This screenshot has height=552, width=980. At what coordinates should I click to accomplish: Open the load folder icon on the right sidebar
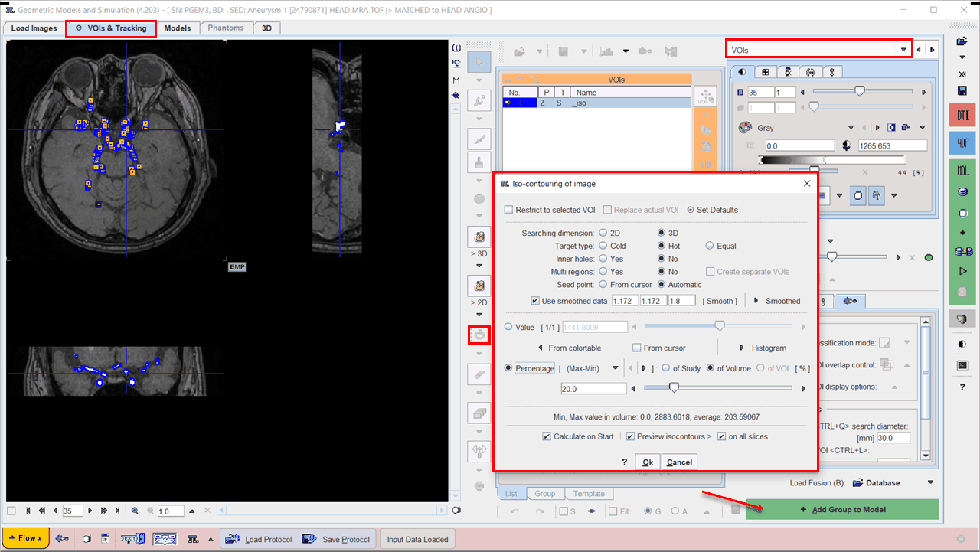tap(962, 41)
